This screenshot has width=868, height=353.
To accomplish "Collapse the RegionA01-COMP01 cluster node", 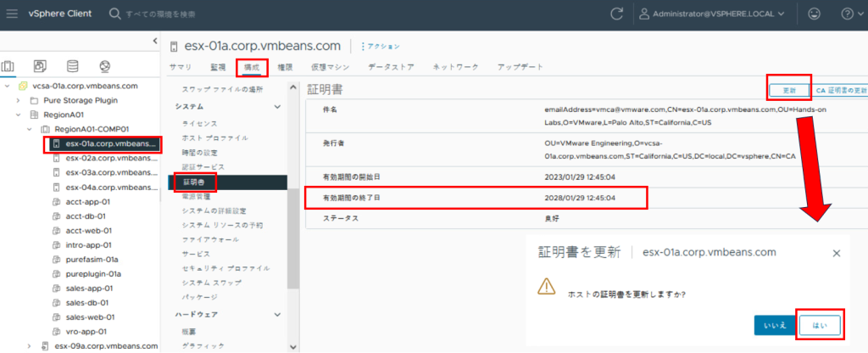I will click(x=30, y=129).
